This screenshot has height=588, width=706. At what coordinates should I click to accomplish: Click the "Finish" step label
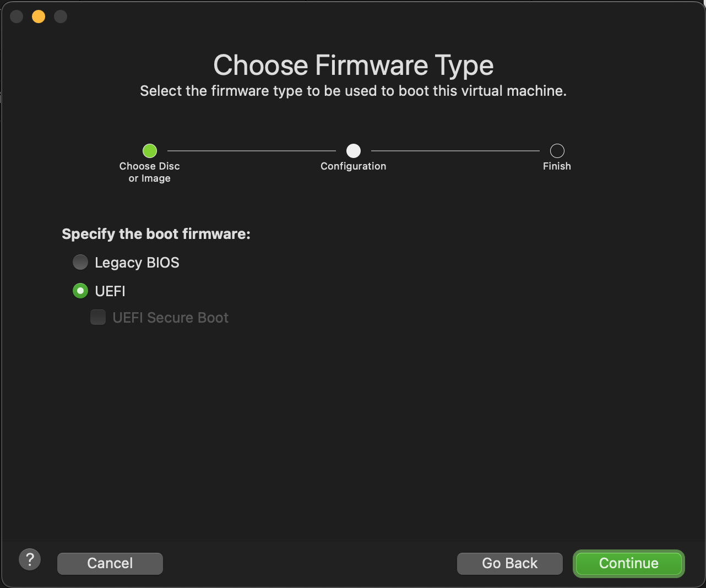pos(557,166)
